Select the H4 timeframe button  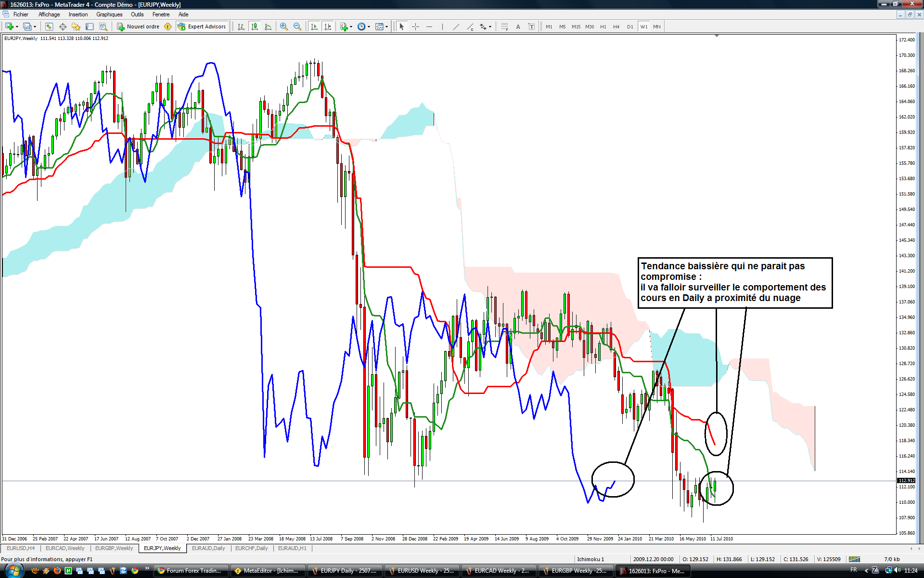616,26
